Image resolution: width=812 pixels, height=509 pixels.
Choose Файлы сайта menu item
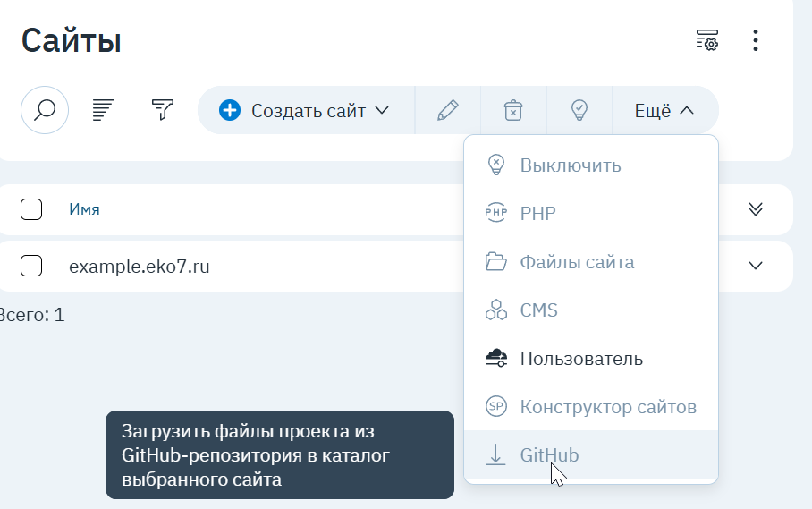click(591, 261)
